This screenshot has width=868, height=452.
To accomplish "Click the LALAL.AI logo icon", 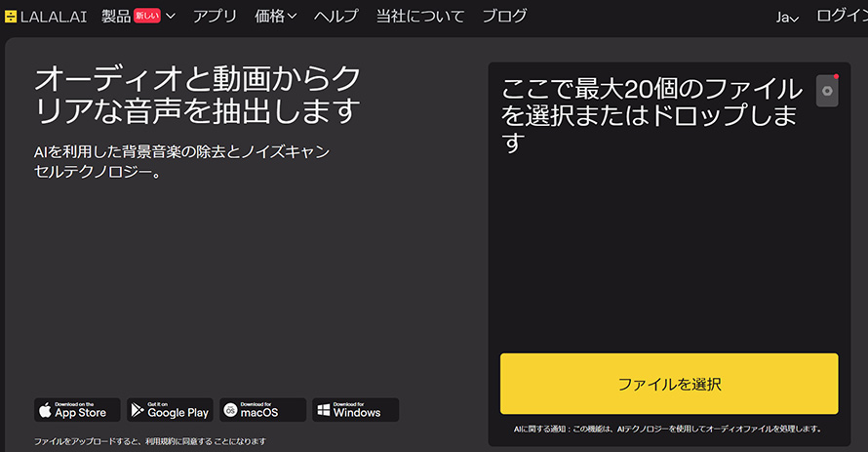I will click(x=11, y=17).
